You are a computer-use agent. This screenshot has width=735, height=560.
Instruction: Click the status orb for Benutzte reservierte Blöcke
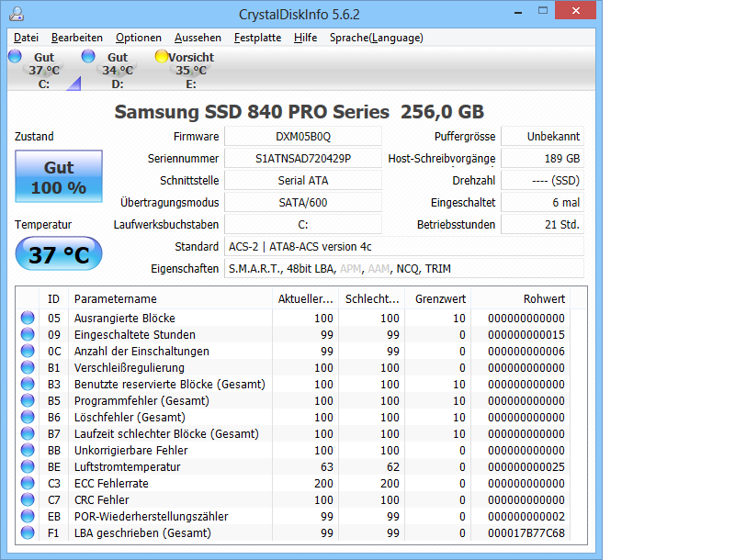[28, 384]
